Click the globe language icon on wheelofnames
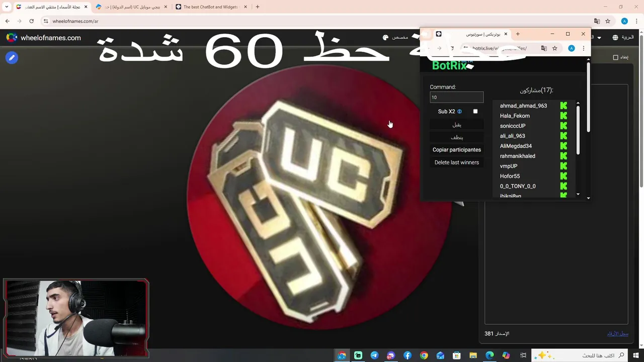Screen dimensions: 644x362 (x=615, y=37)
